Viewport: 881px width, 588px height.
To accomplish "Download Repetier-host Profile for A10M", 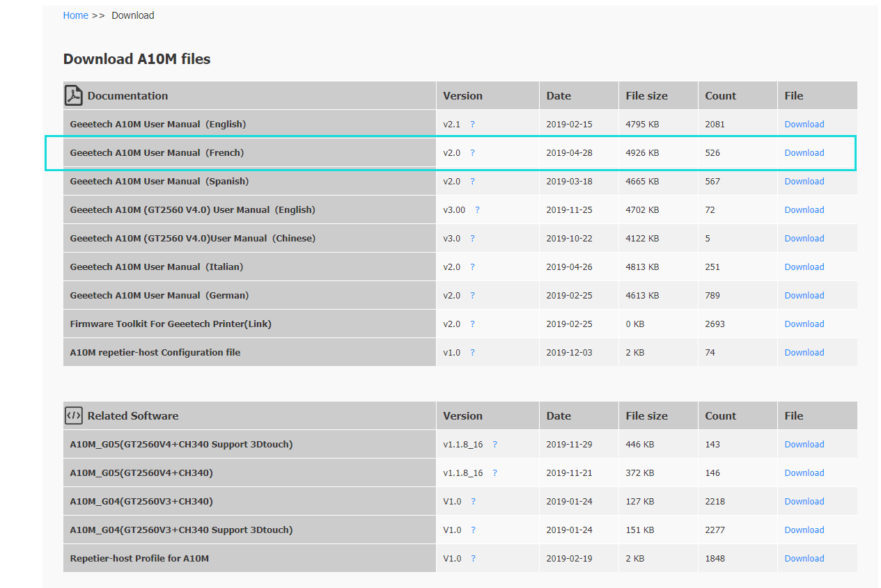I will point(804,559).
